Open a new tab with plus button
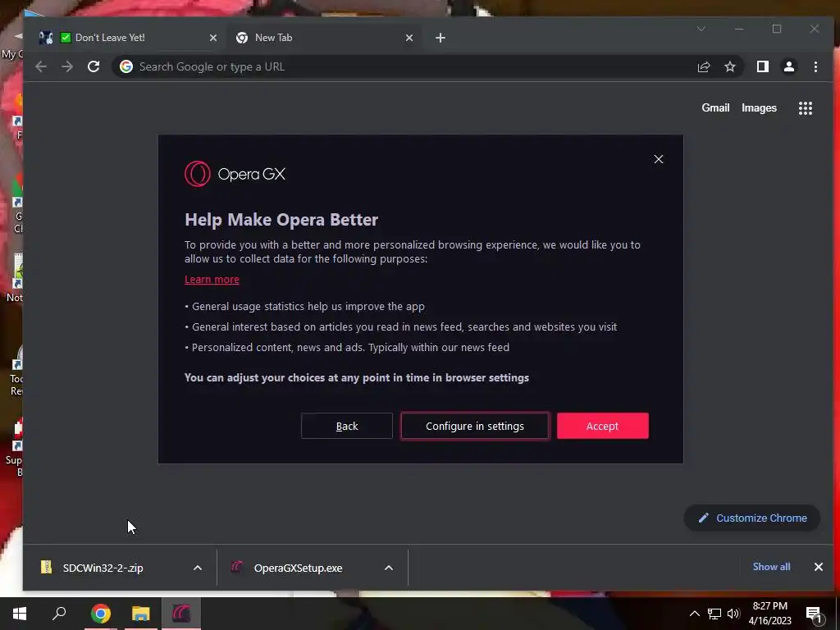 point(441,38)
